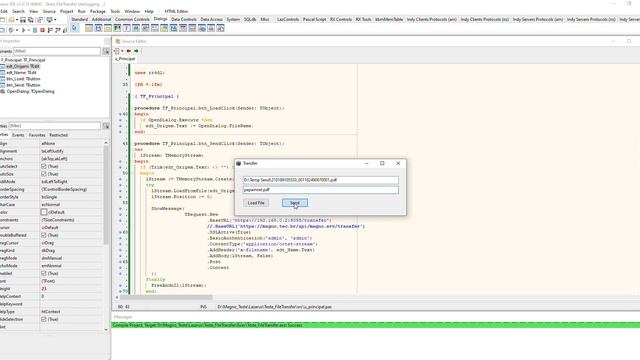Switch to the Events tab in inspector
Image resolution: width=640 pixels, height=360 pixels.
click(x=18, y=135)
